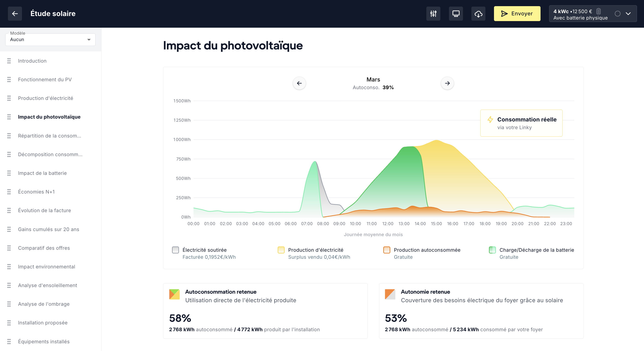Grab drag handle beside Gains cumulés
This screenshot has width=644, height=351.
[9, 229]
